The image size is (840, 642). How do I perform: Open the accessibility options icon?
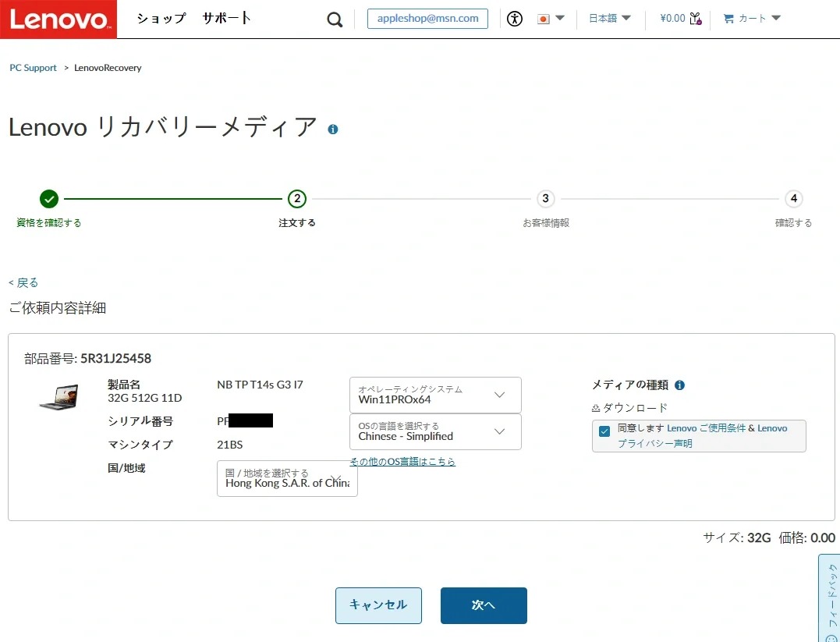514,19
